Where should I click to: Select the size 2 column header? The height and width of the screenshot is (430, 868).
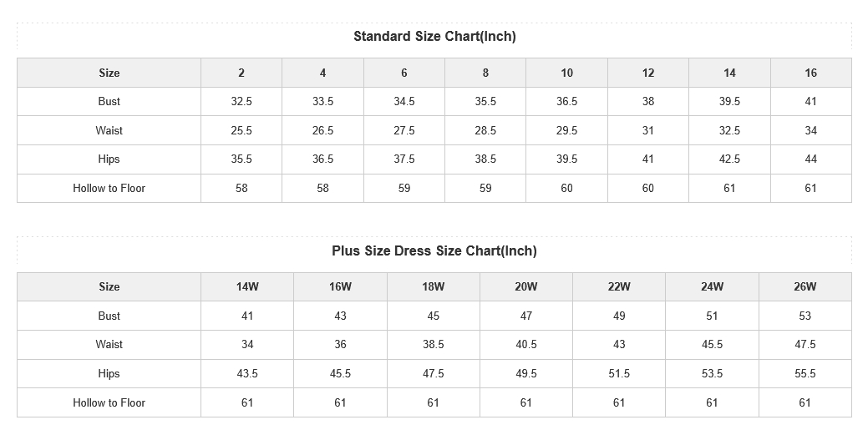(x=241, y=73)
